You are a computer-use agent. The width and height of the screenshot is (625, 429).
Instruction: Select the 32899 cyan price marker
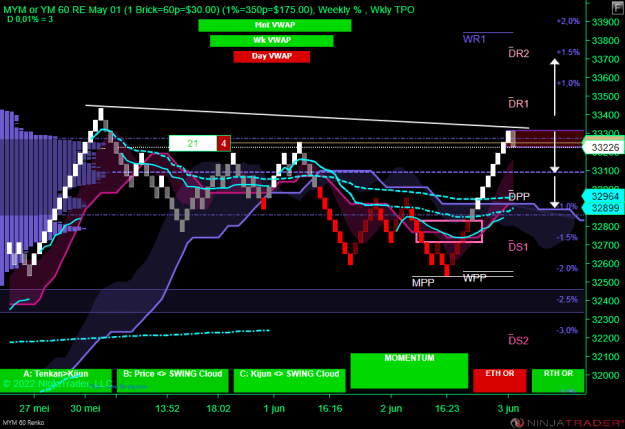[x=603, y=208]
